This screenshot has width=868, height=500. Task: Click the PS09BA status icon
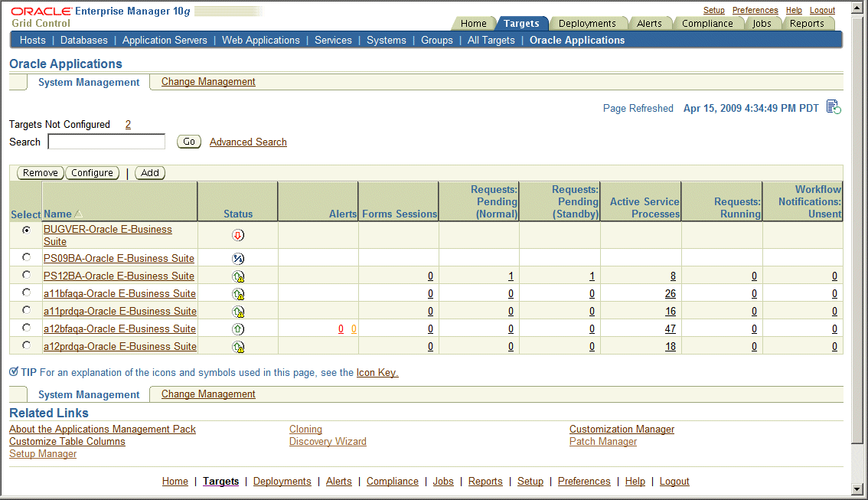(238, 259)
